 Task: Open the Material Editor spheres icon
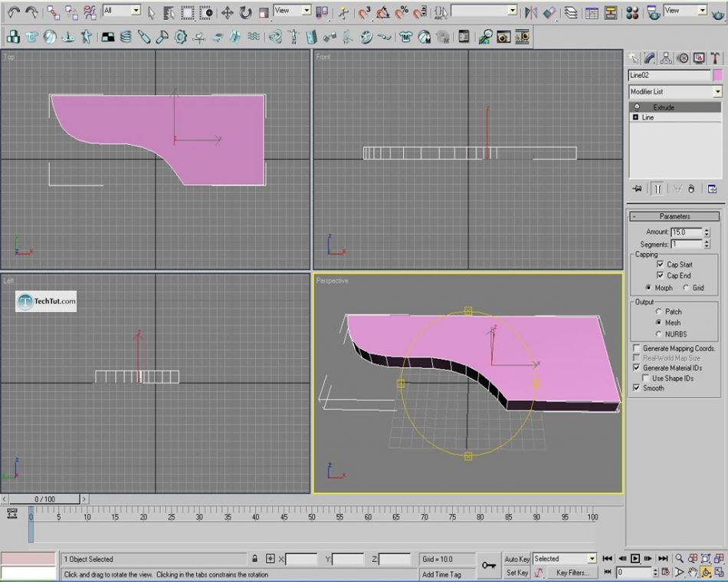coord(632,12)
